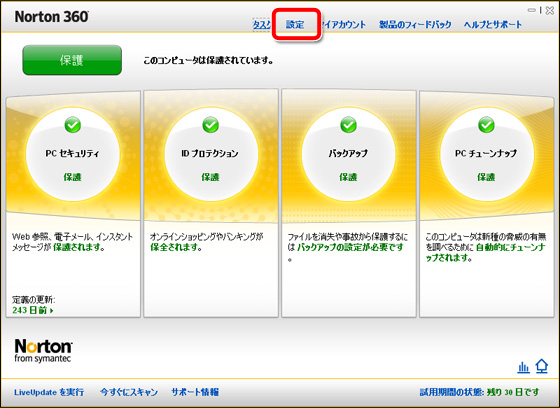Image resolution: width=560 pixels, height=408 pixels.
Task: Click the Norton from symantec logo
Action: coord(43,351)
